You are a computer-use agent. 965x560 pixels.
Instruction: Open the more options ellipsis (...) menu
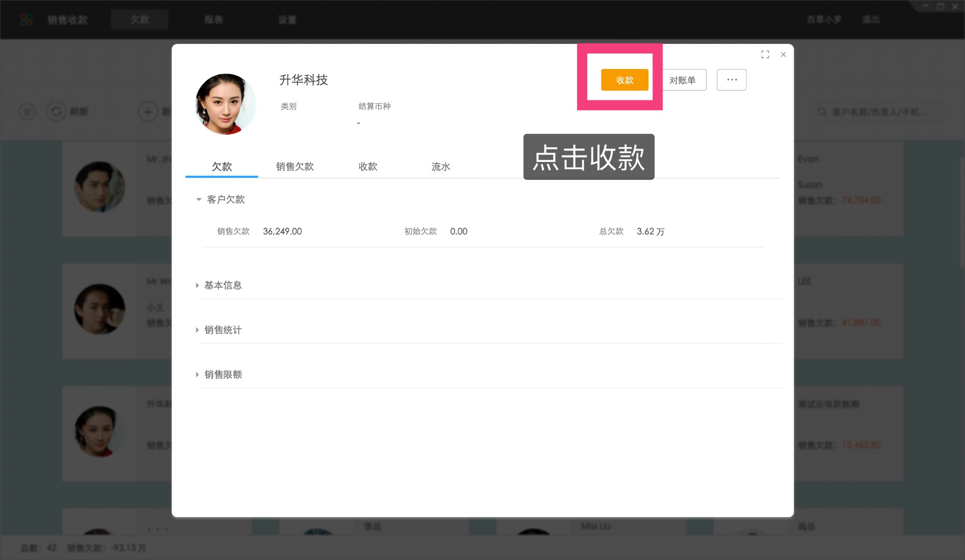[731, 80]
